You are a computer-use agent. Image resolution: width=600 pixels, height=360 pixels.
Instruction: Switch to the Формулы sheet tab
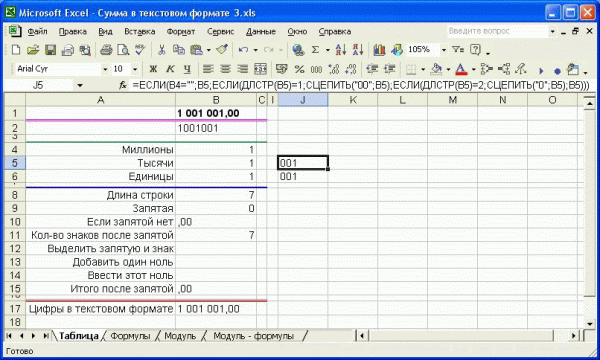tap(130, 336)
